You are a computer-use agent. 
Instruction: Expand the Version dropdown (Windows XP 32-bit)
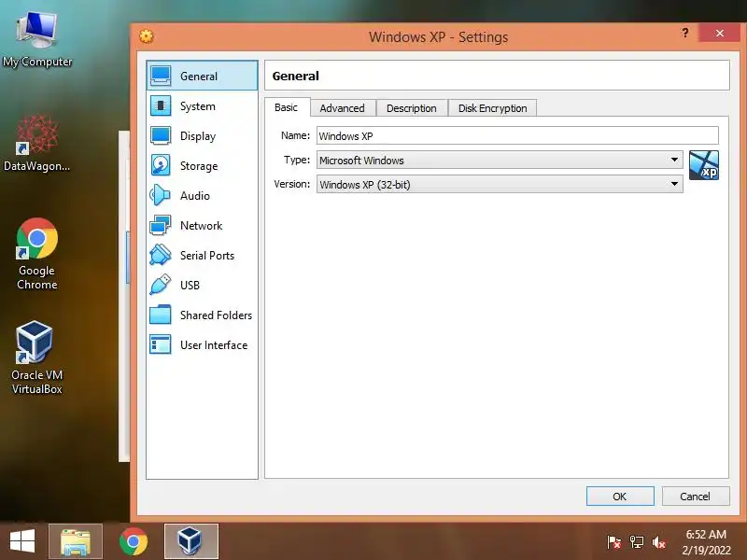coord(500,184)
